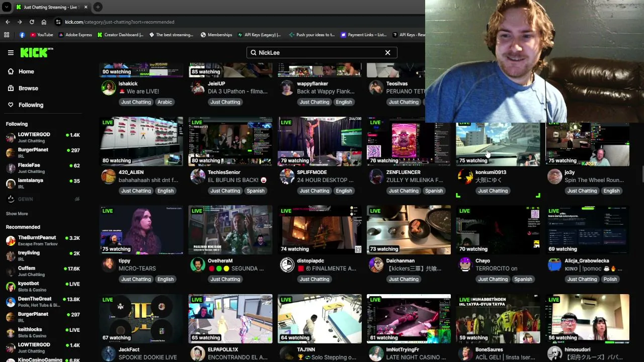Open Cuffem recommended channel
This screenshot has width=644, height=362.
pyautogui.click(x=43, y=271)
